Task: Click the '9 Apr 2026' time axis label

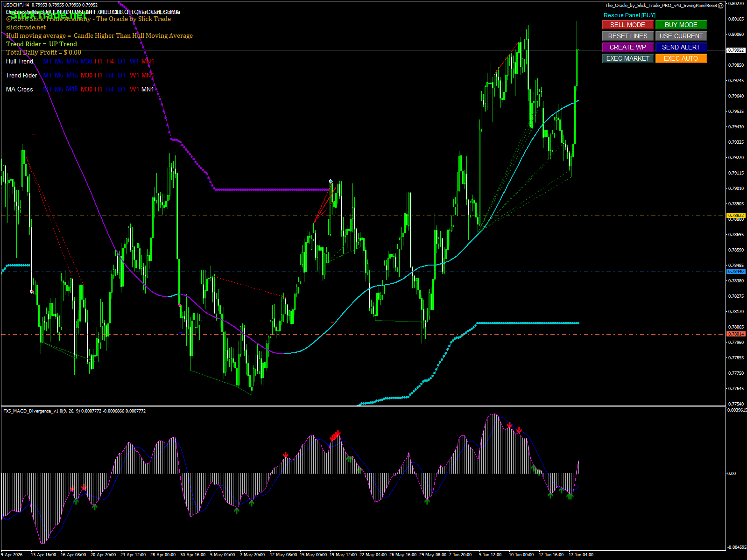Action: point(12,555)
